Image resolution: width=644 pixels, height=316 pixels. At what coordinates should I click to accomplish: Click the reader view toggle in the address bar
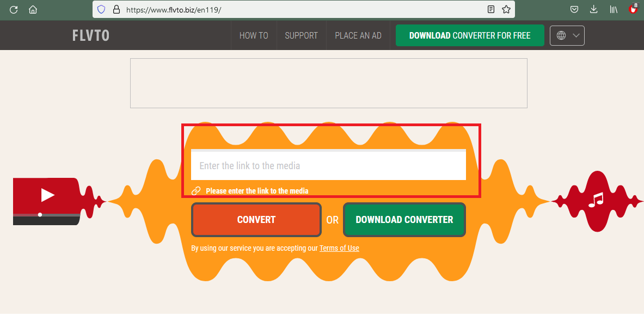click(490, 9)
